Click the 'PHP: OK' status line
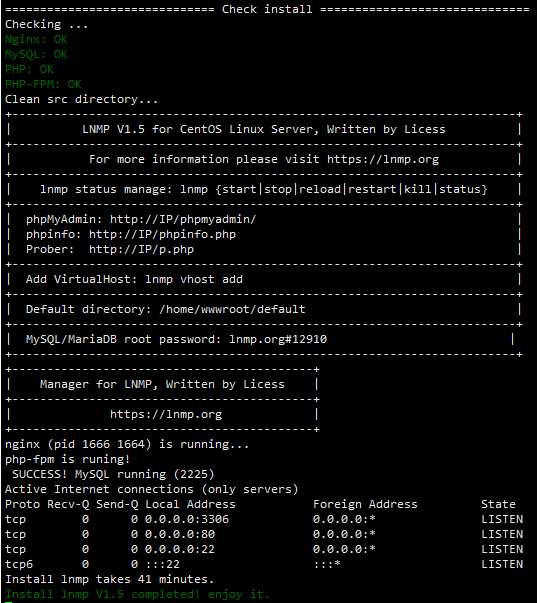 (29, 69)
